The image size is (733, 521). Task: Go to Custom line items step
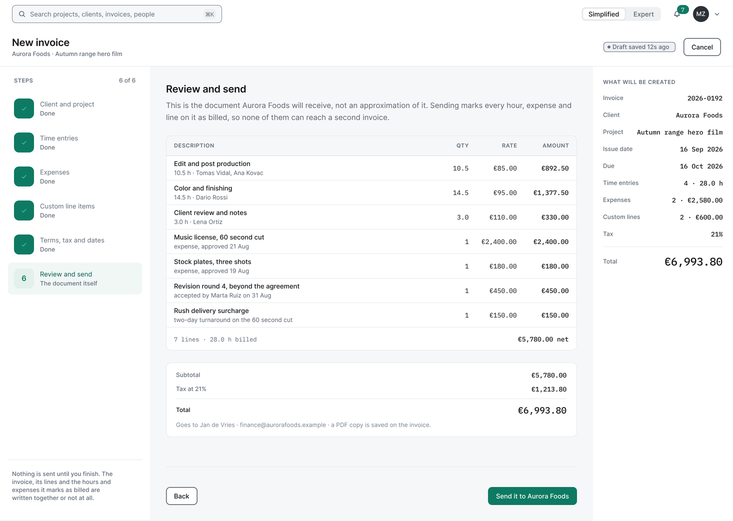point(75,210)
